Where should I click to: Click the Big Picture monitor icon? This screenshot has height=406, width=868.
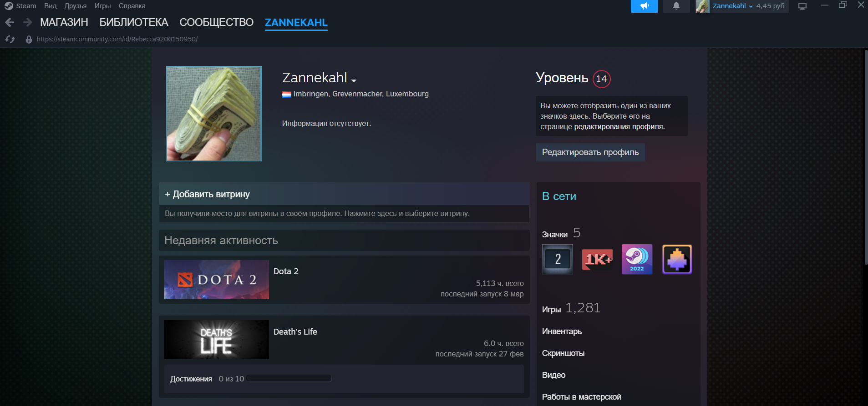click(x=802, y=6)
